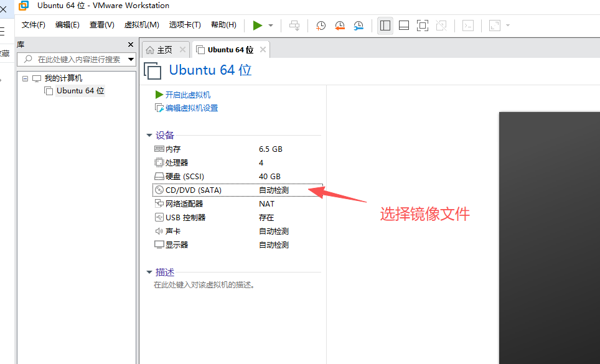Image resolution: width=600 pixels, height=364 pixels.
Task: Click the USB 控制器 value 存在
Action: [x=266, y=218]
